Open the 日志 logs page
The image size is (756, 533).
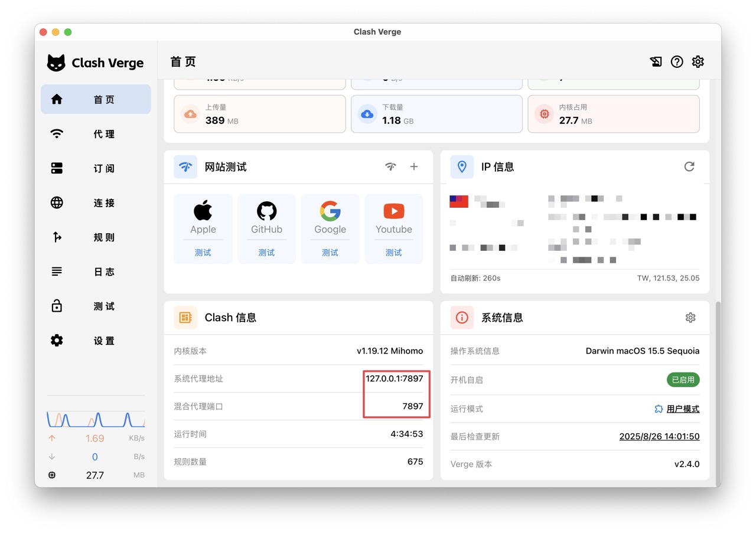(96, 272)
